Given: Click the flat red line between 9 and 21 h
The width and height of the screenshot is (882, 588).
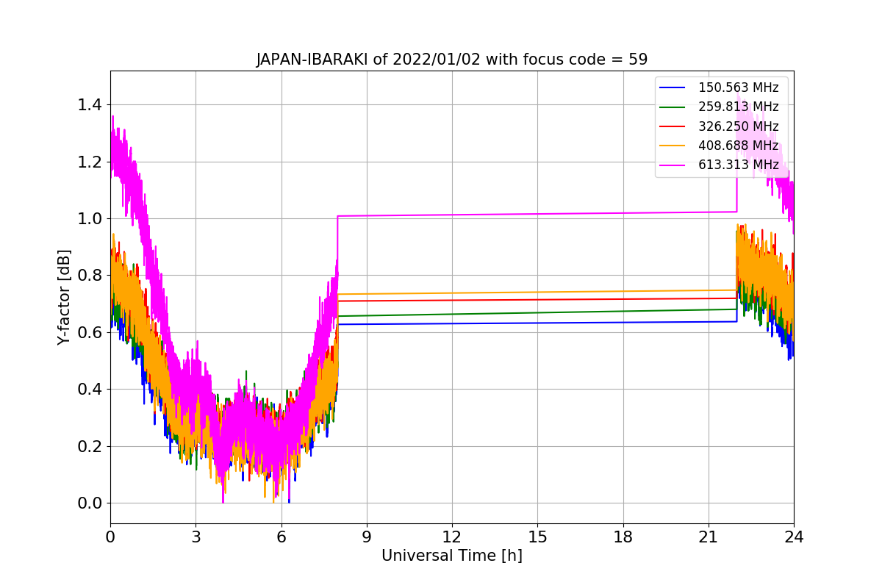Looking at the screenshot, I should pos(537,299).
